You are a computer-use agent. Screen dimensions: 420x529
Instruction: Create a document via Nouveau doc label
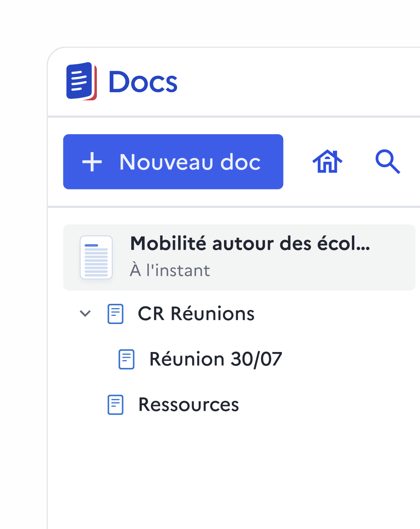coord(190,162)
